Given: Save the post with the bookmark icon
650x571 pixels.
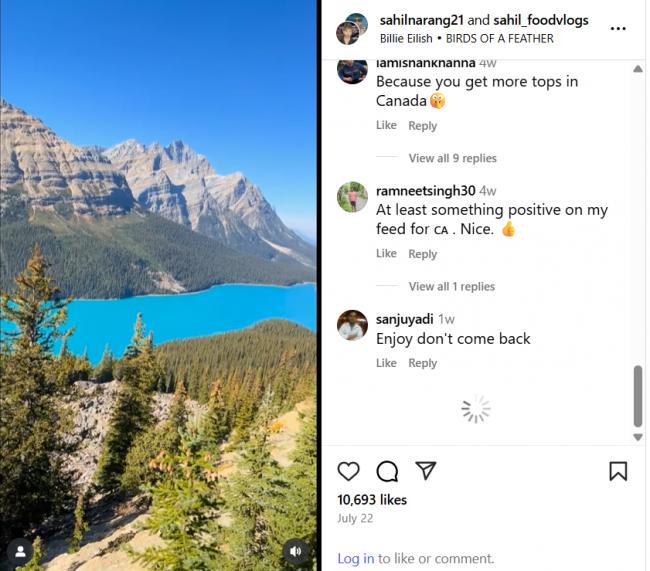Looking at the screenshot, I should click(x=618, y=471).
